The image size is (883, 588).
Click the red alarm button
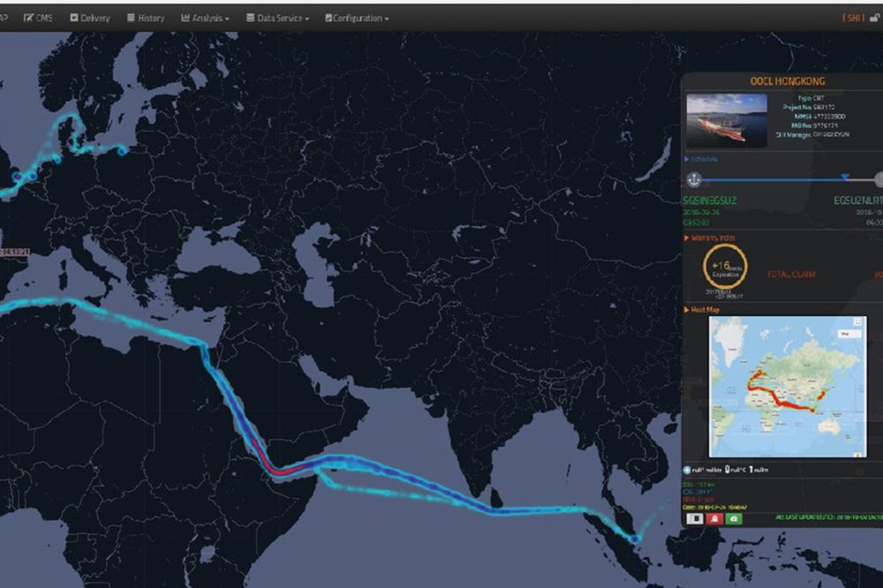point(713,519)
